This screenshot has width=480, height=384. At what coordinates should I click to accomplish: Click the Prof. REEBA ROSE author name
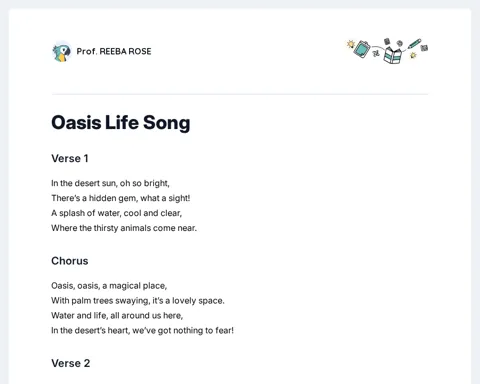pyautogui.click(x=114, y=51)
